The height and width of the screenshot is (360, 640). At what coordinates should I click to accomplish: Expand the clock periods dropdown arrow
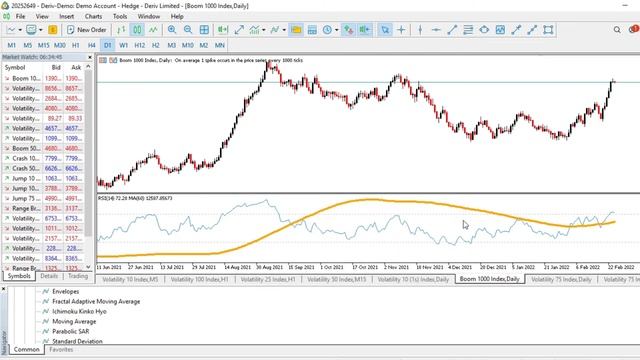pos(336,30)
